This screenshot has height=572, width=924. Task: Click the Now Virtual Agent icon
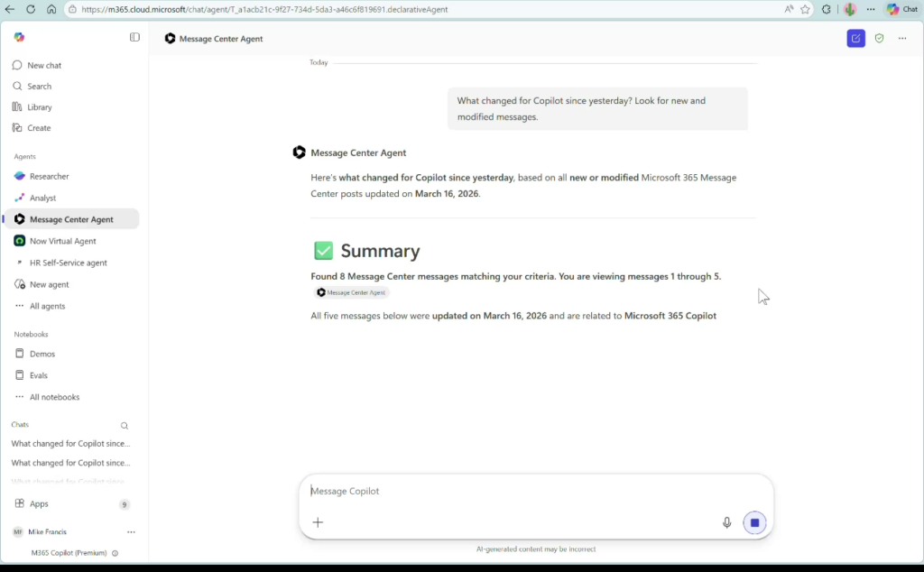20,241
